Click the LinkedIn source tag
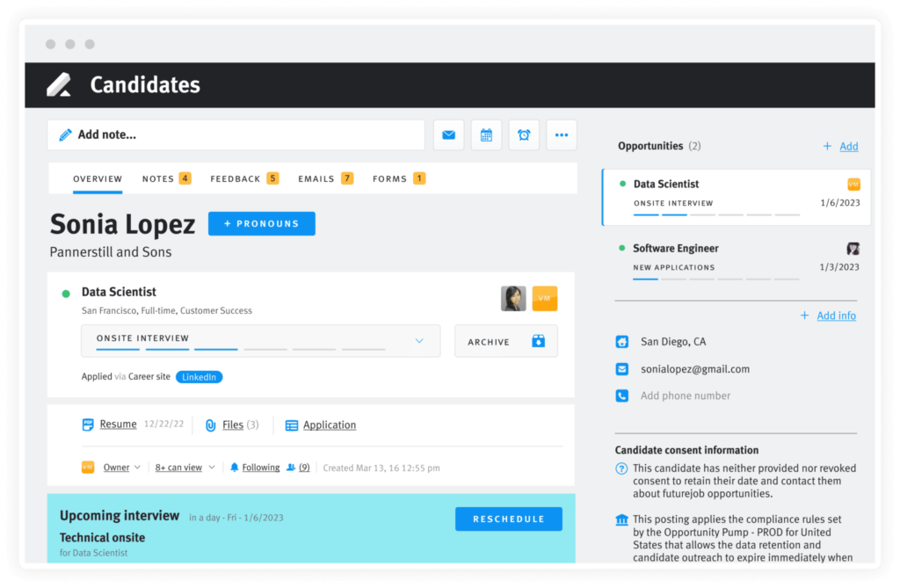This screenshot has height=588, width=900. 200,377
